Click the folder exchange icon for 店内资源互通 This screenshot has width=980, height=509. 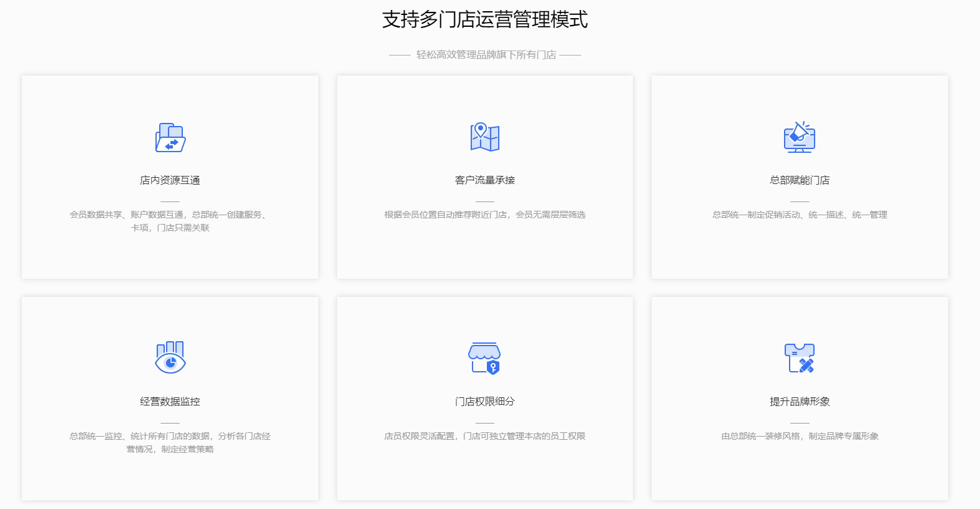(x=170, y=138)
